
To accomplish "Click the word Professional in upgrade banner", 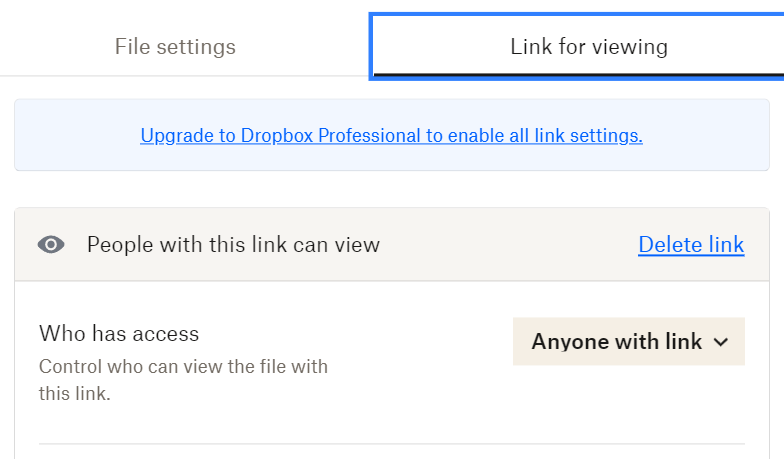I will click(370, 136).
